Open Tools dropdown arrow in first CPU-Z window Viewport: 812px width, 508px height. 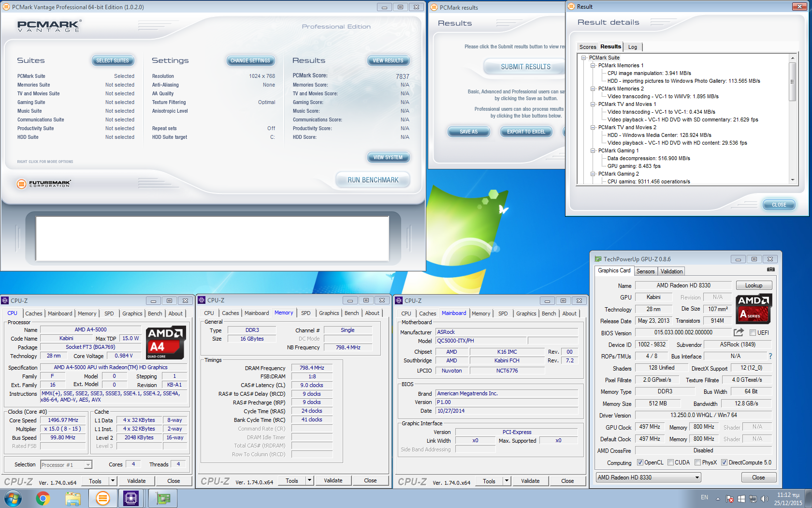[x=113, y=481]
